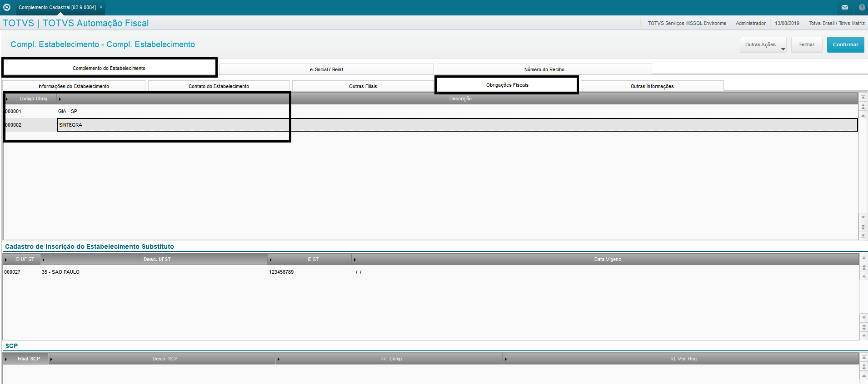
Task: Jump to first row in Estabelecimento Substituto grid scrollbar
Action: [864, 258]
